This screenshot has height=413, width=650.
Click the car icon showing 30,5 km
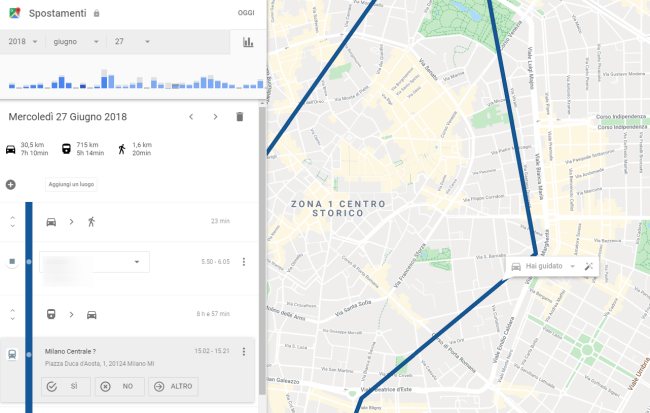11,149
